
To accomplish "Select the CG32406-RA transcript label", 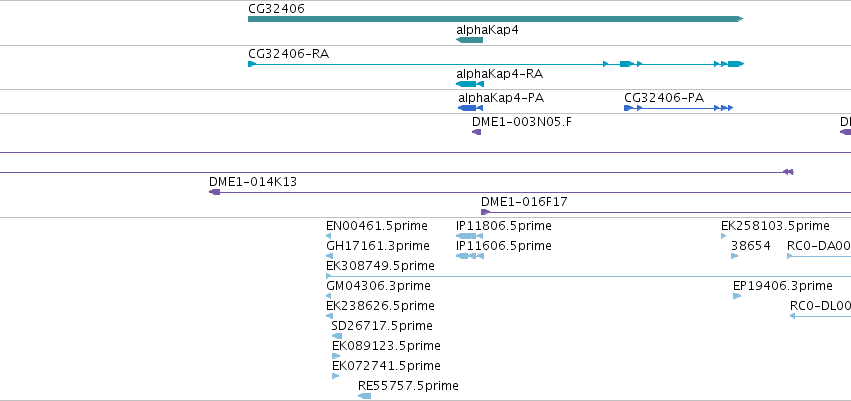I will [288, 54].
